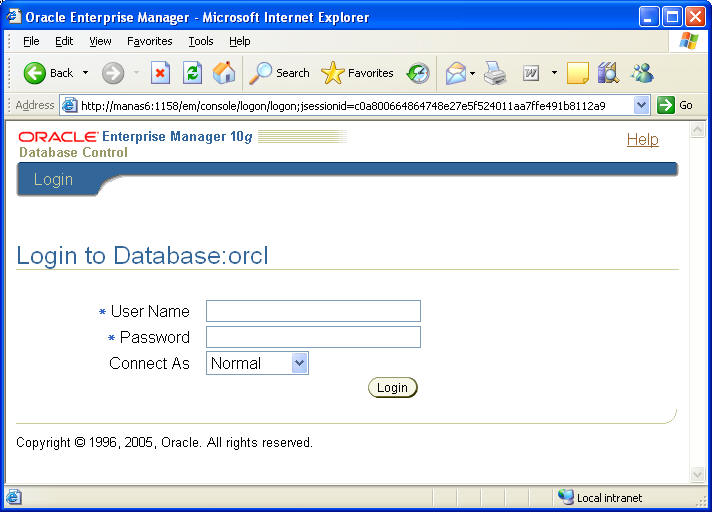Image resolution: width=712 pixels, height=512 pixels.
Task: Select the Login tab
Action: point(53,179)
